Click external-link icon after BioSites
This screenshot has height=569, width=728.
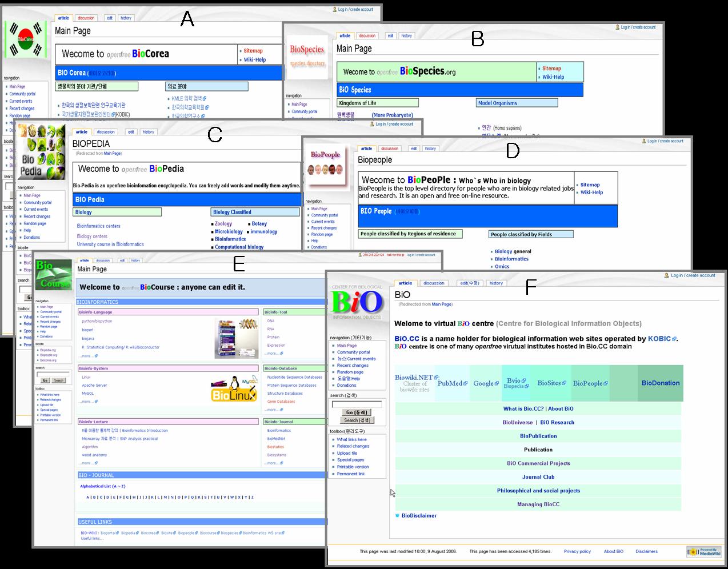564,383
